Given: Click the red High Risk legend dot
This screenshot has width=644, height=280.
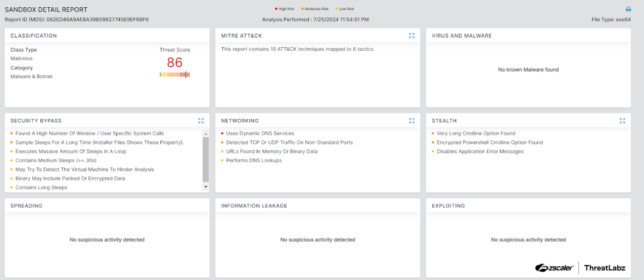Looking at the screenshot, I should tap(276, 9).
